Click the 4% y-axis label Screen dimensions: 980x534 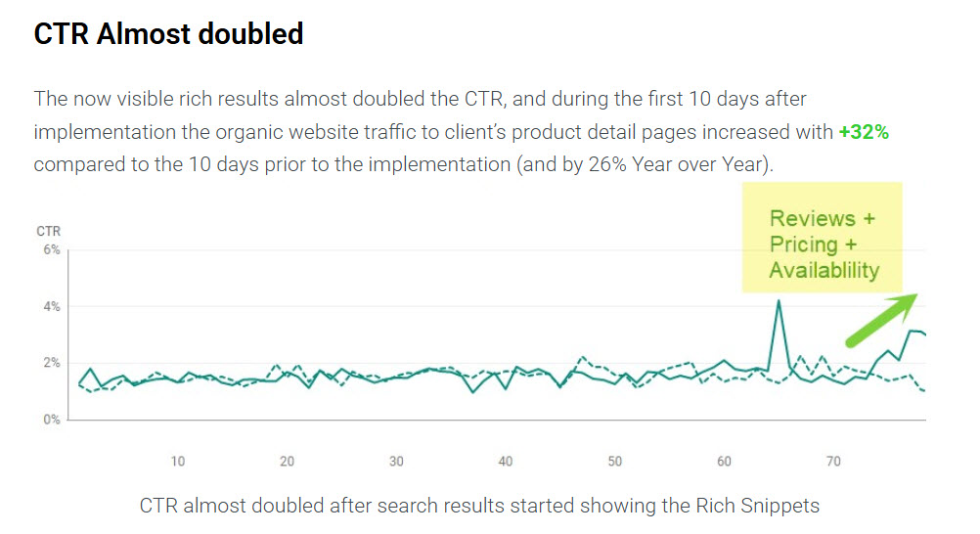(50, 307)
